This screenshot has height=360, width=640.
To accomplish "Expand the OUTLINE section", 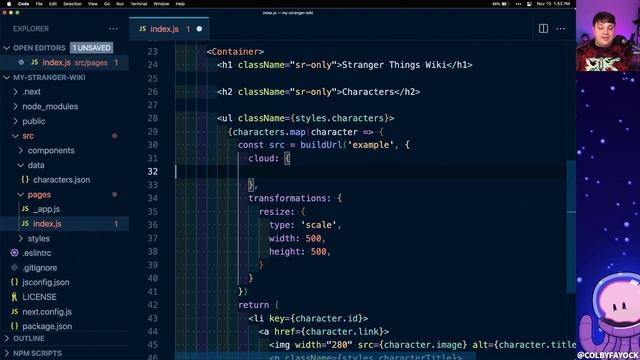I will pyautogui.click(x=7, y=338).
